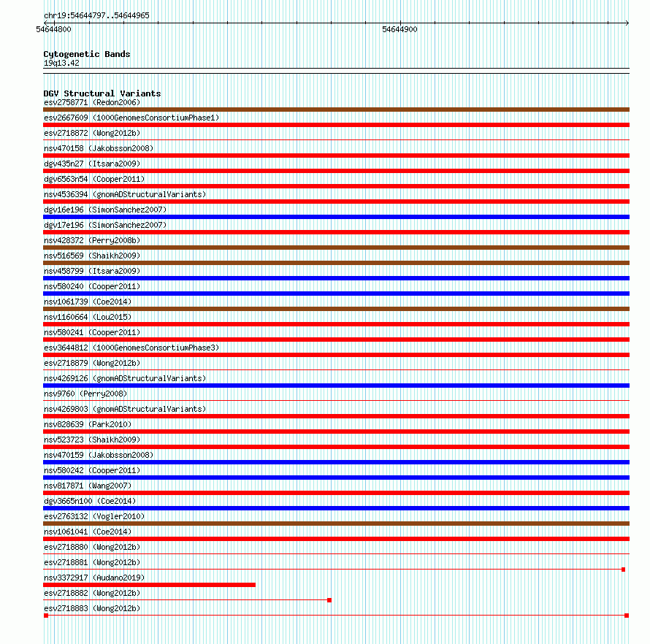Click the thin red line for nsv9760
The image size is (650, 644).
336,401
